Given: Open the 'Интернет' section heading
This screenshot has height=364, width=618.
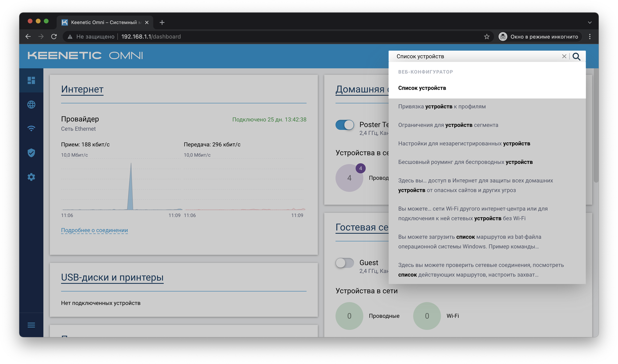Looking at the screenshot, I should coord(82,89).
